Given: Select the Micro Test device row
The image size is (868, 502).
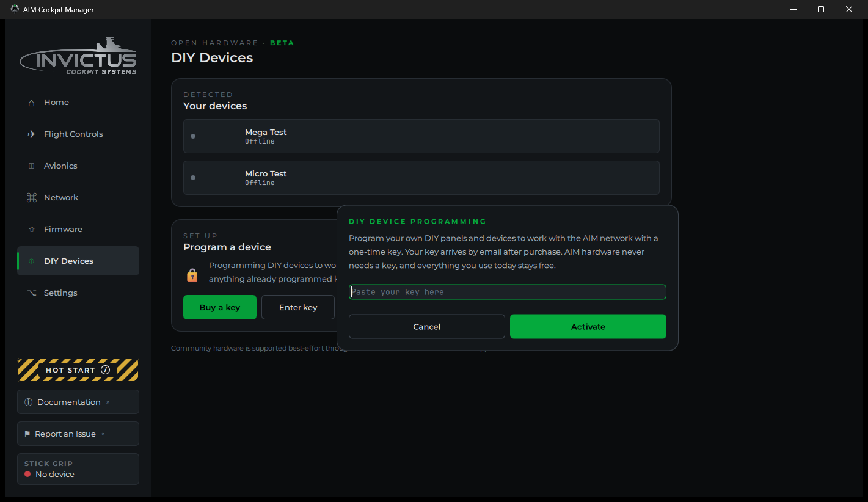Looking at the screenshot, I should point(421,178).
